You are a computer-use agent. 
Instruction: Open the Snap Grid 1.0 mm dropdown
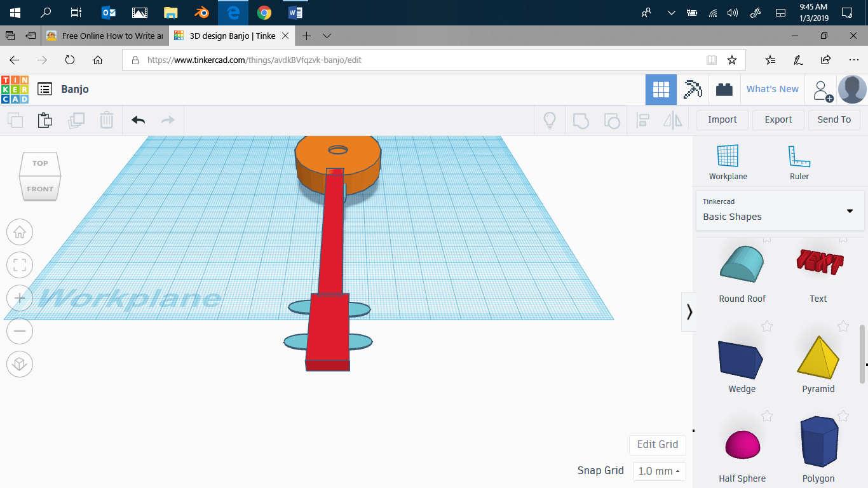coord(660,471)
